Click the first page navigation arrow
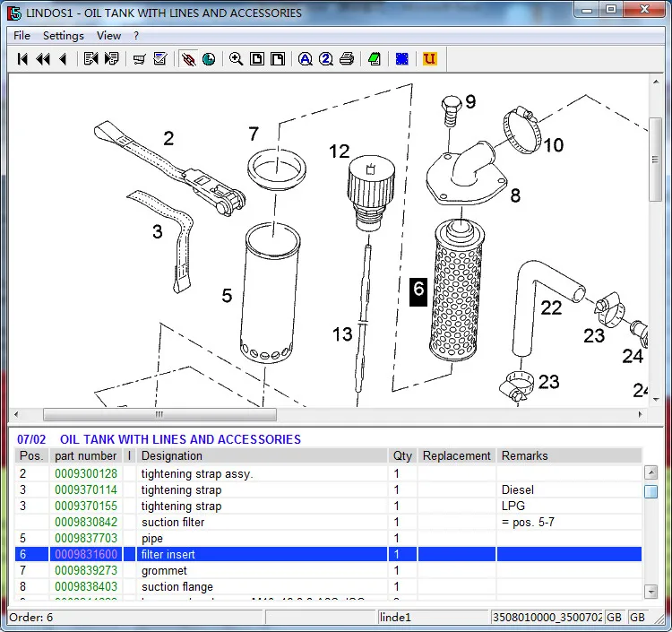Image resolution: width=672 pixels, height=632 pixels. point(22,59)
